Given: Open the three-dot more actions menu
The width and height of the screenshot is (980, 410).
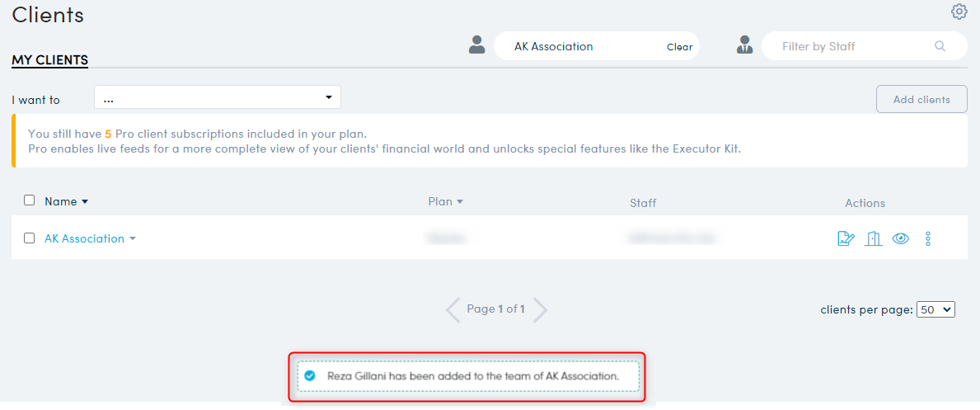Looking at the screenshot, I should (x=928, y=238).
